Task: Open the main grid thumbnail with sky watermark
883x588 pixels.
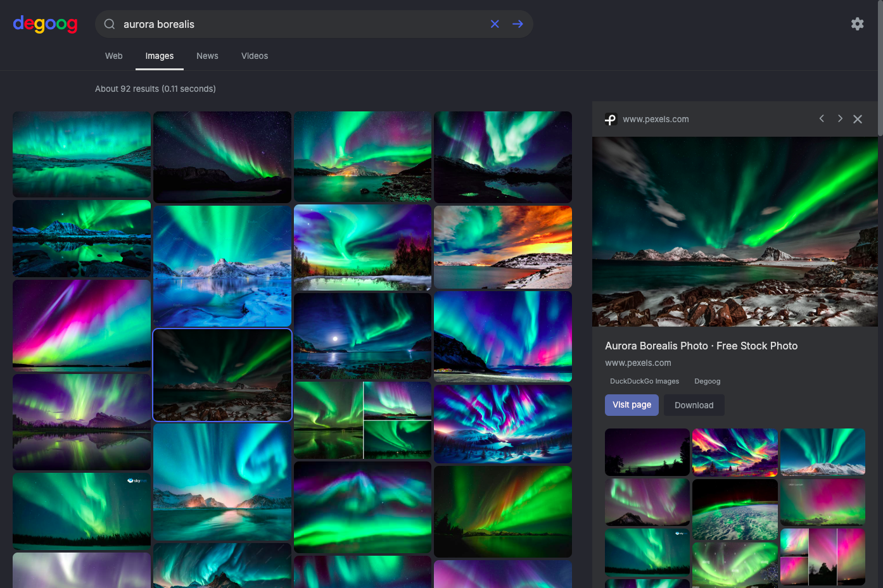Action: (x=82, y=510)
